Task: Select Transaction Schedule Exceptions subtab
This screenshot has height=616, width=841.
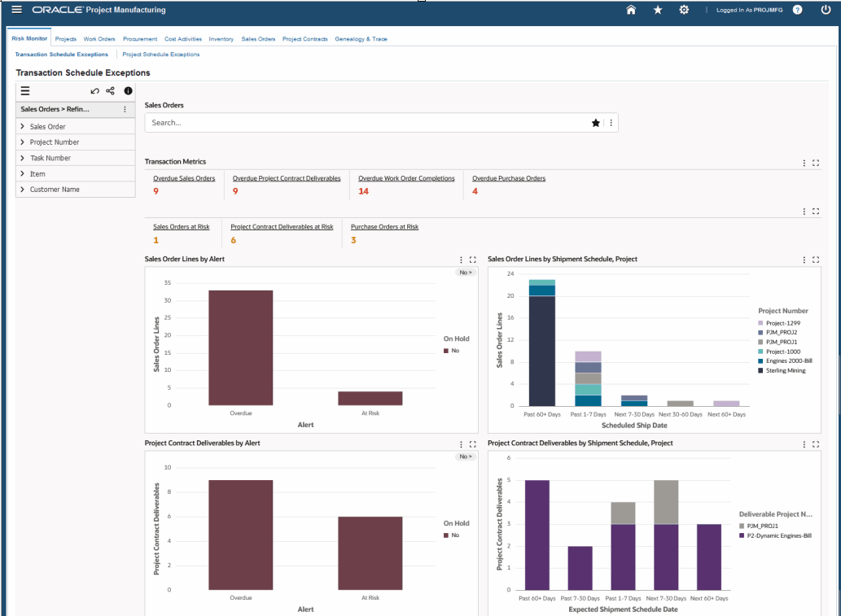Action: tap(62, 55)
